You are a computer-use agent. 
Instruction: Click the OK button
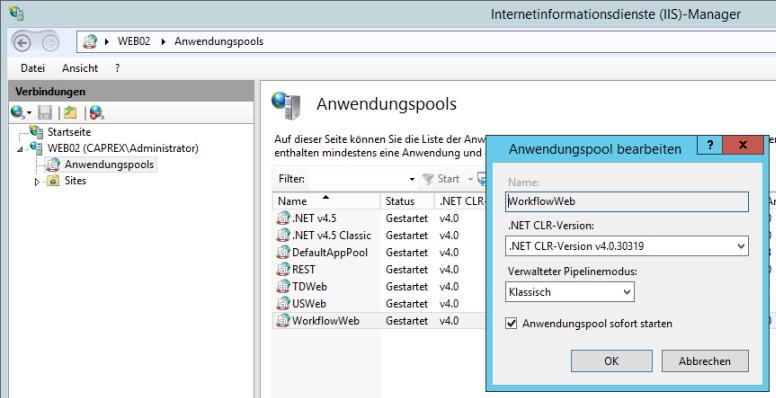(611, 361)
